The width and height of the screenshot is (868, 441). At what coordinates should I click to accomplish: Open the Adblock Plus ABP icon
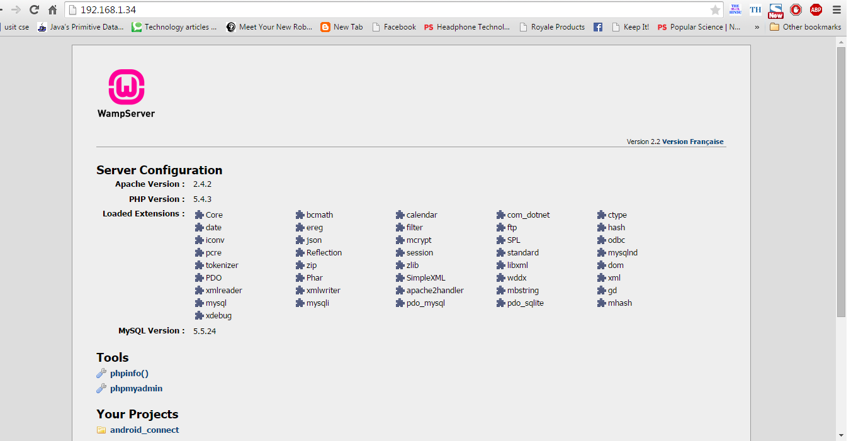pos(816,9)
